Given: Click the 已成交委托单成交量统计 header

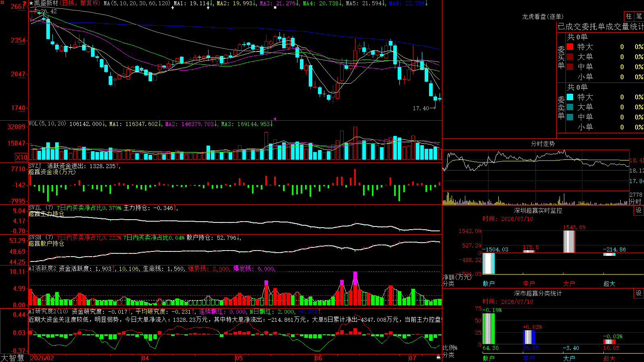Looking at the screenshot, I should point(601,27).
